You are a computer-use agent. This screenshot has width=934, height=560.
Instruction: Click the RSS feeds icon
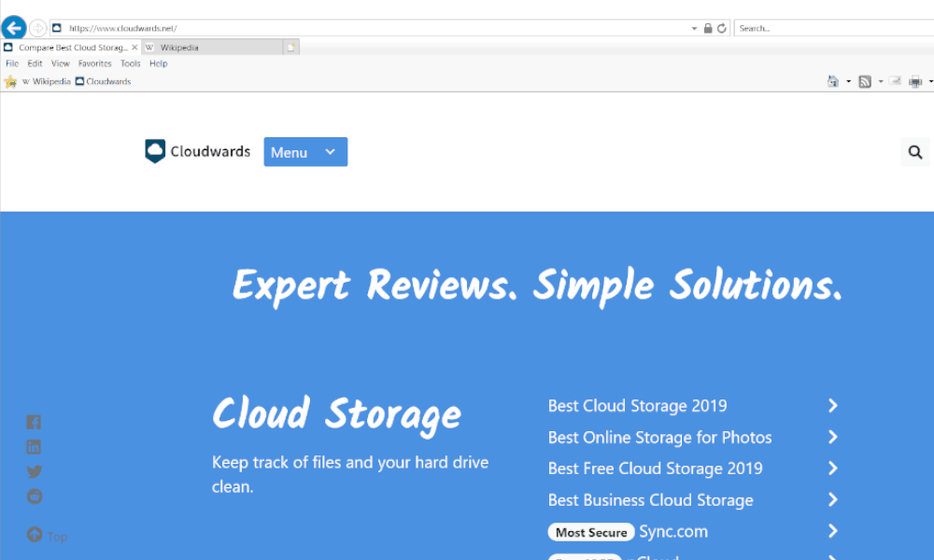point(865,81)
